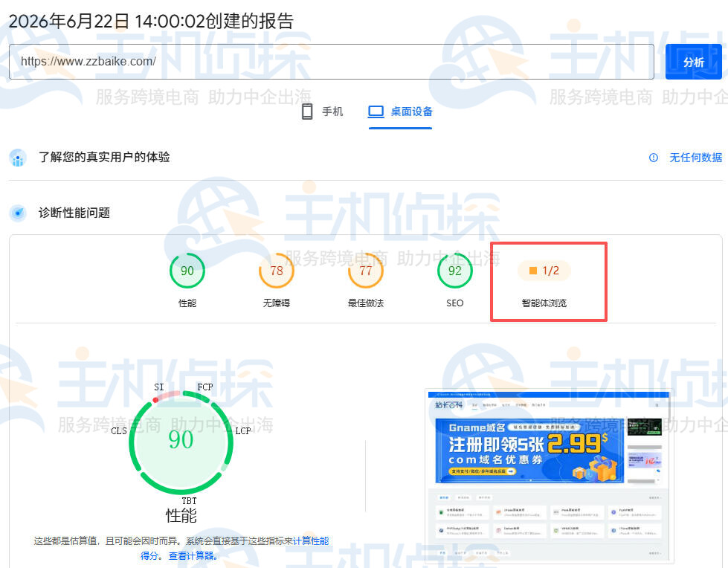Image resolution: width=728 pixels, height=568 pixels.
Task: Click the report creation date heading
Action: pos(151,22)
